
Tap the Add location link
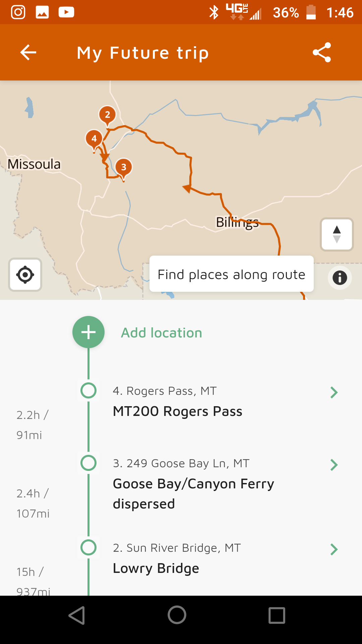point(162,333)
